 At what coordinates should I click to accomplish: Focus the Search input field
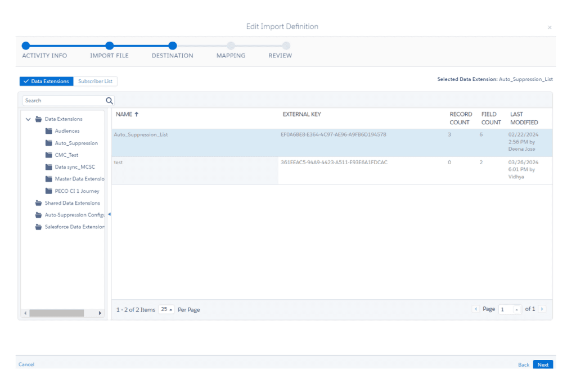tap(64, 101)
